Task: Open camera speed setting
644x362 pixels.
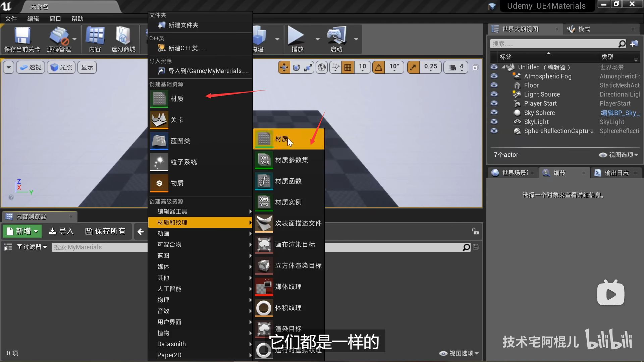Action: click(x=455, y=67)
